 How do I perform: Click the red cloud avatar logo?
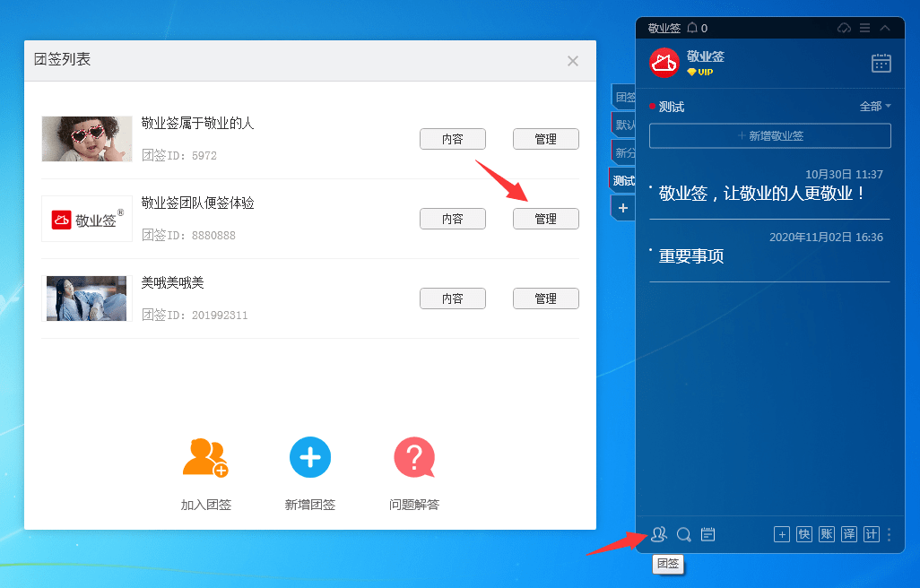664,63
